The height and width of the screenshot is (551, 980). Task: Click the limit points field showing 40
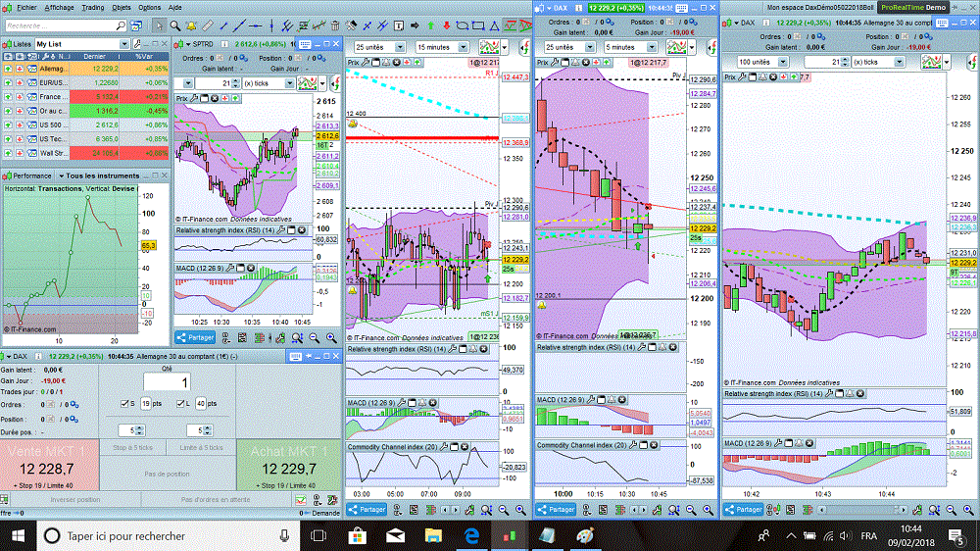[x=201, y=403]
